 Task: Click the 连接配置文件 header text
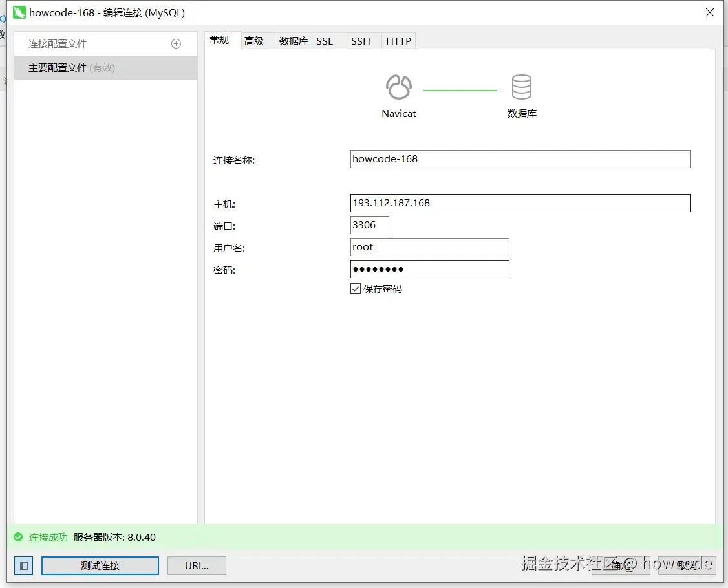58,43
